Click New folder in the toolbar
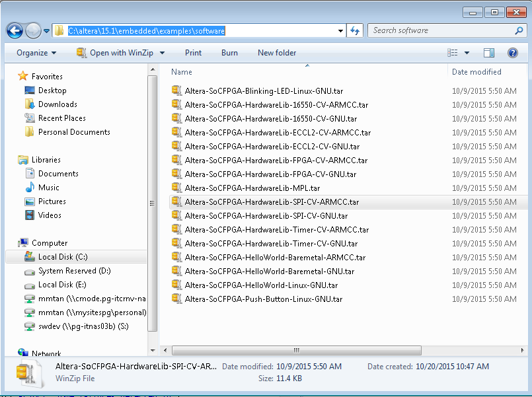The image size is (532, 397). (277, 53)
